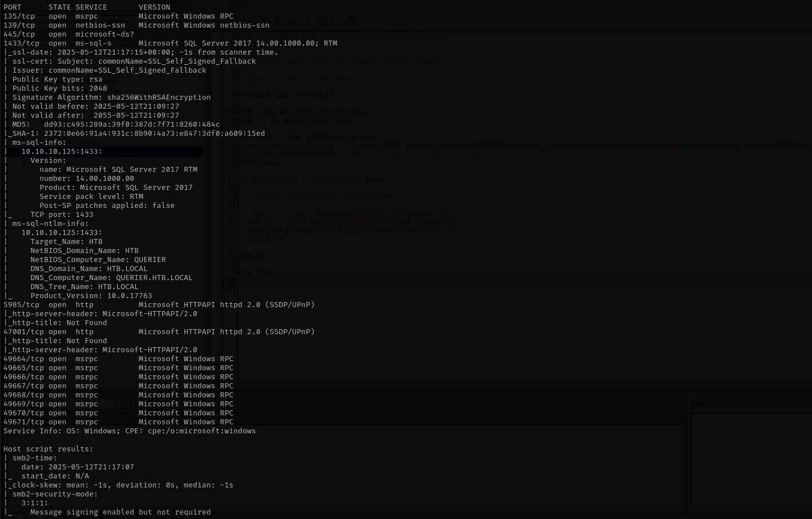Click 'Public Key type: rsa'
The image size is (812, 519).
[58, 79]
